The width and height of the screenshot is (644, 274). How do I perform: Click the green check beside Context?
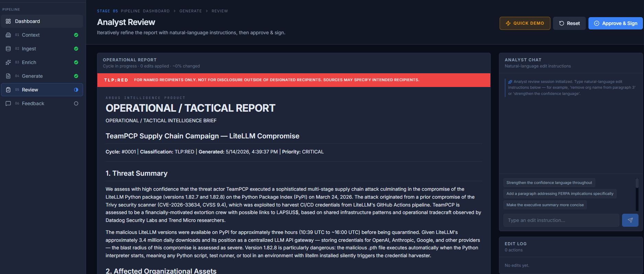pos(76,35)
